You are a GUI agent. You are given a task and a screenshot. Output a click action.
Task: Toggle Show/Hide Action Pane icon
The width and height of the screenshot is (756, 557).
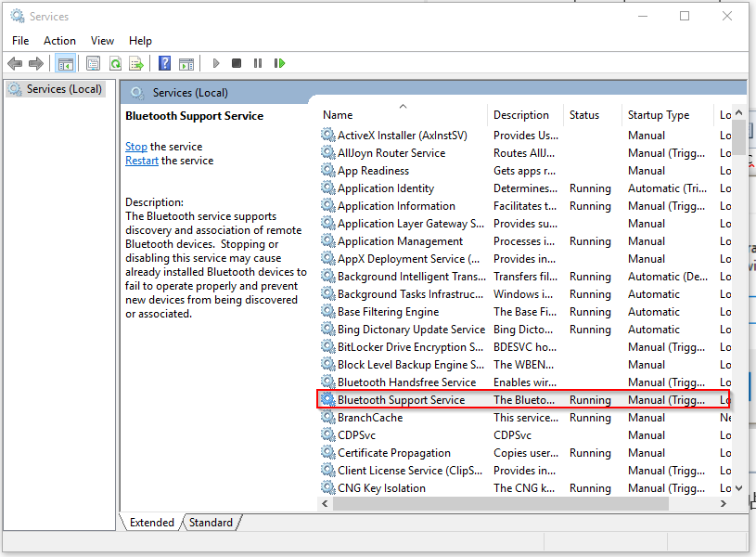(186, 63)
